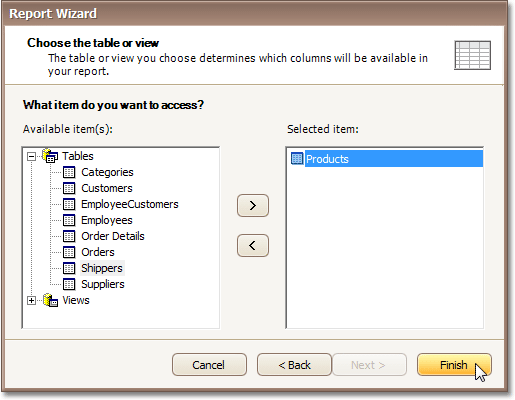Click the Order Details table icon
This screenshot has width=515, height=400.
pos(69,236)
